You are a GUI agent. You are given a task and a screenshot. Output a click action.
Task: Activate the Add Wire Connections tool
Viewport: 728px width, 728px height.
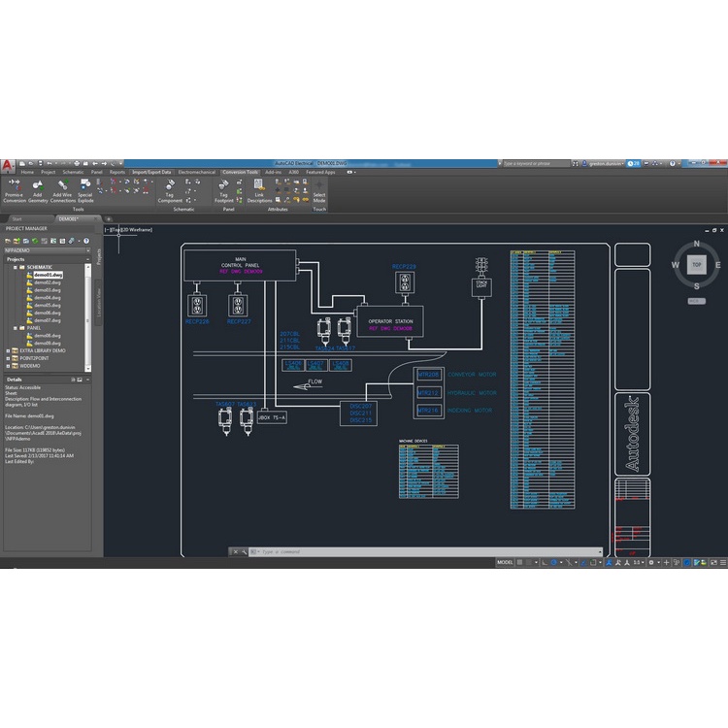pyautogui.click(x=63, y=184)
